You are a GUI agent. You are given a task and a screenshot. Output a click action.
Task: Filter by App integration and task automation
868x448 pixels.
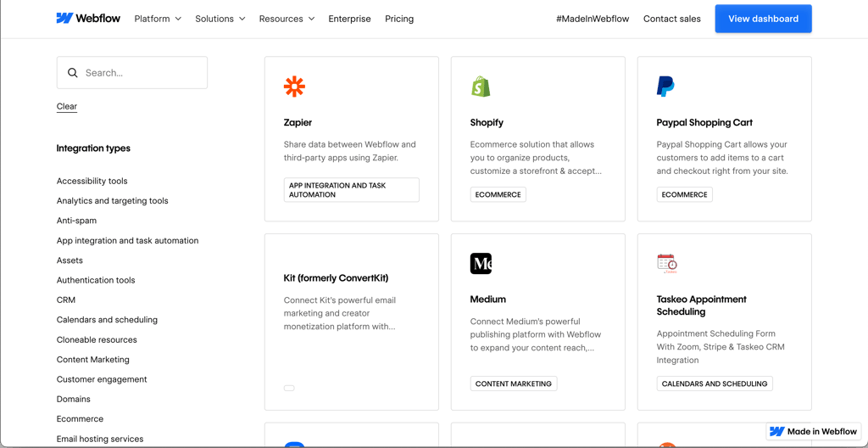click(127, 241)
